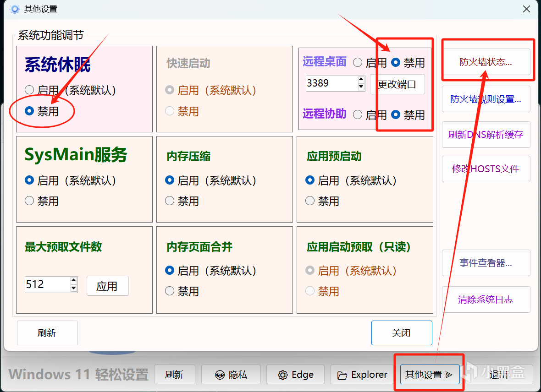Click the 512 最大预取文件数 field

point(47,284)
